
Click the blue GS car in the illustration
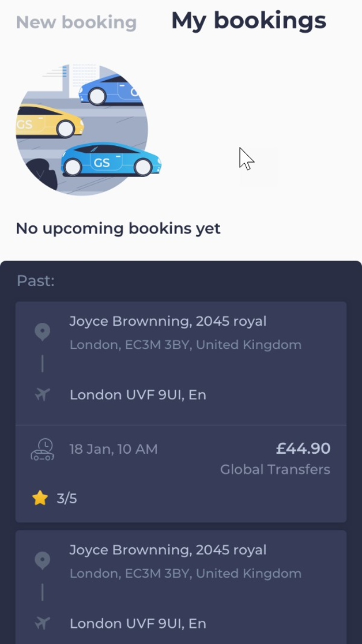click(x=111, y=160)
